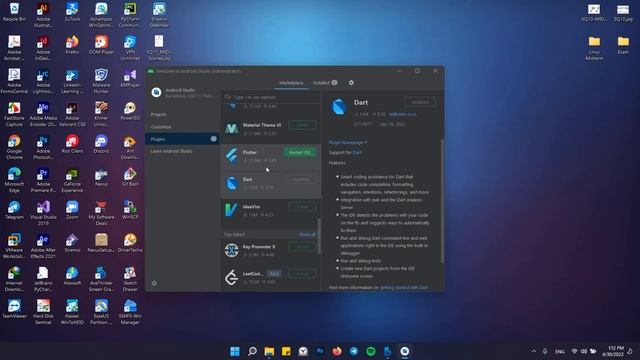Select Visual Studio 2019 desktop icon
Viewport: 640px width, 360px height.
tap(43, 213)
